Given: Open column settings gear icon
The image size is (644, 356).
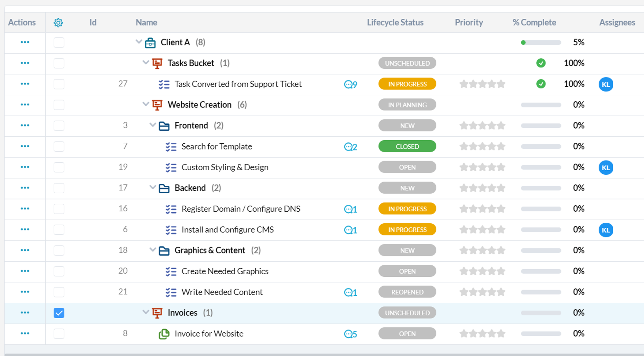Looking at the screenshot, I should point(58,23).
